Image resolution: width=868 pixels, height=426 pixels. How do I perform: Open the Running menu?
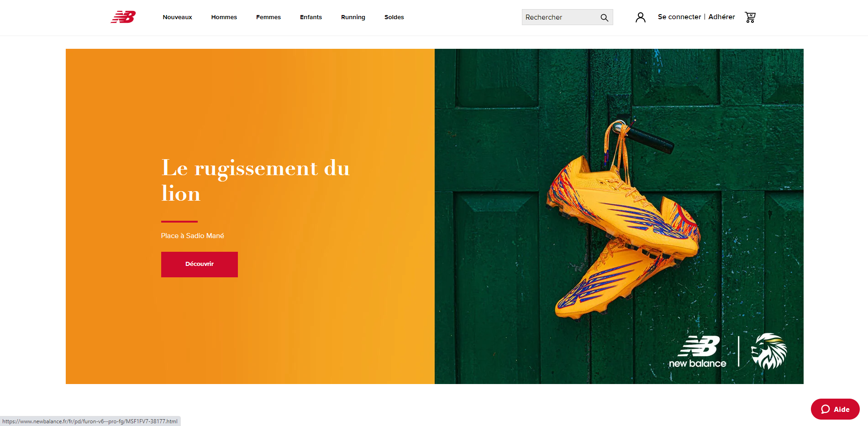[353, 17]
